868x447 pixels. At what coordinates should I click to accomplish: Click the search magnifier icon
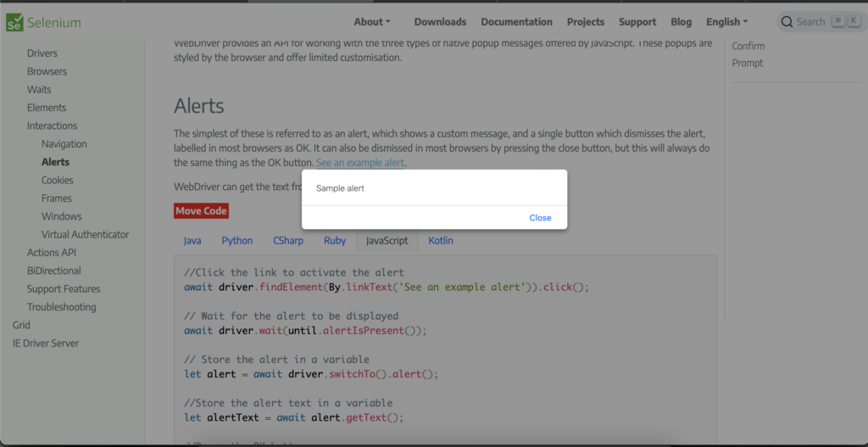coord(787,22)
